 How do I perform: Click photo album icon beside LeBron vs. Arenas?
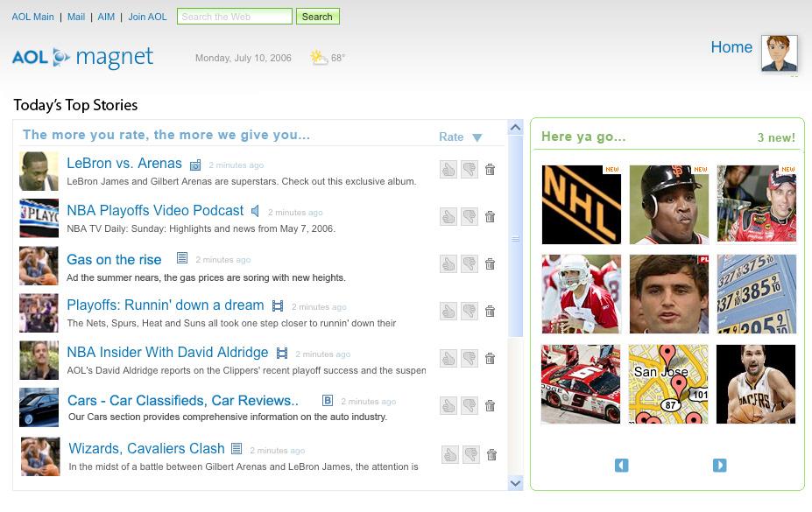tap(195, 165)
